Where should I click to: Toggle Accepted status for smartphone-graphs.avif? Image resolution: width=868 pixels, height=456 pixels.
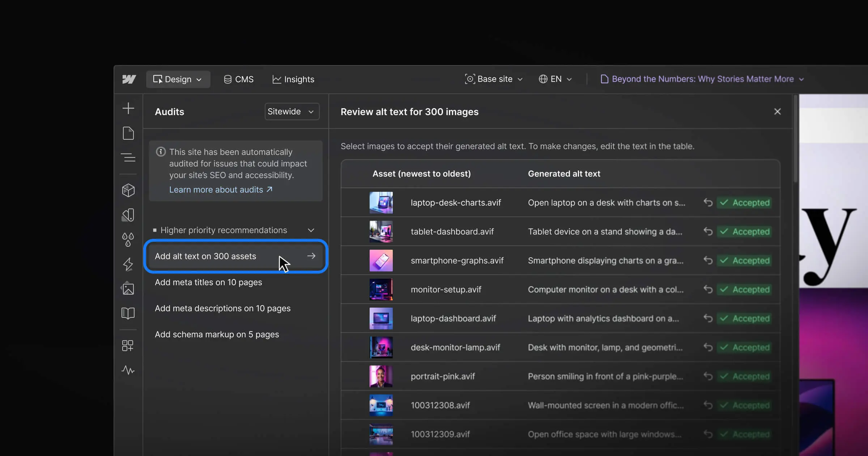pos(744,261)
